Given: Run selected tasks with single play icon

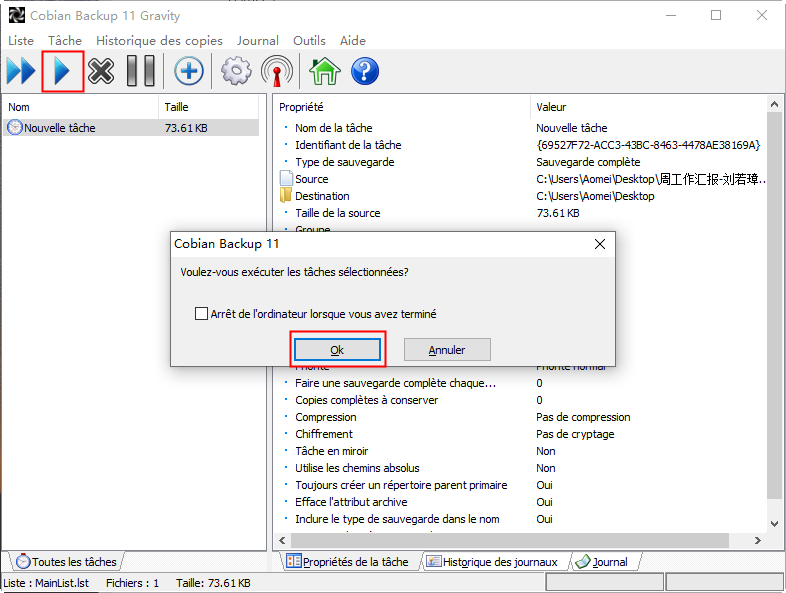Looking at the screenshot, I should click(x=62, y=71).
